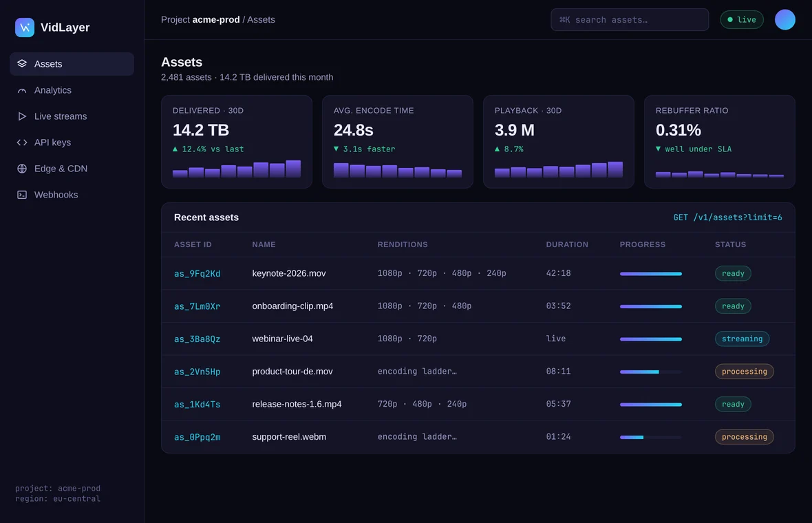Click the ASSET ID column header

pos(193,244)
